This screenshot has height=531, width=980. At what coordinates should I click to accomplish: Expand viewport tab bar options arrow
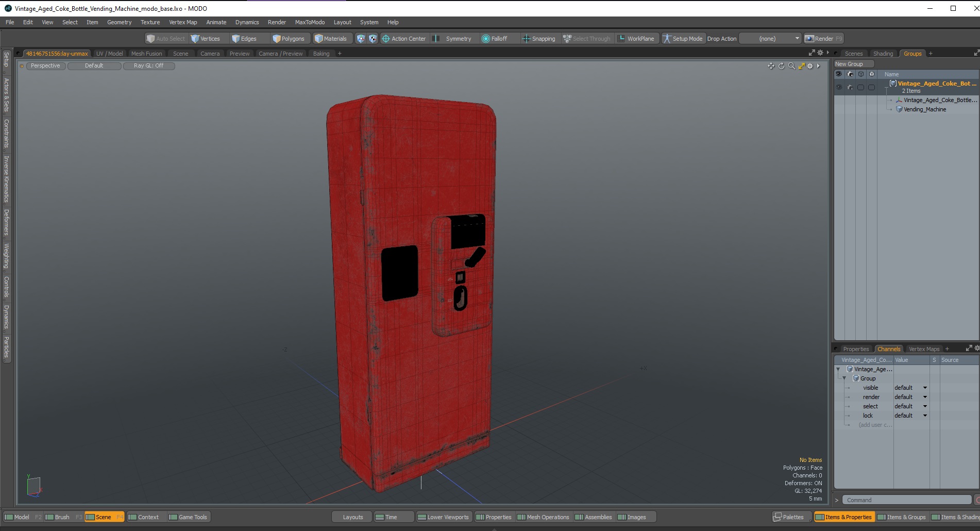(x=828, y=53)
